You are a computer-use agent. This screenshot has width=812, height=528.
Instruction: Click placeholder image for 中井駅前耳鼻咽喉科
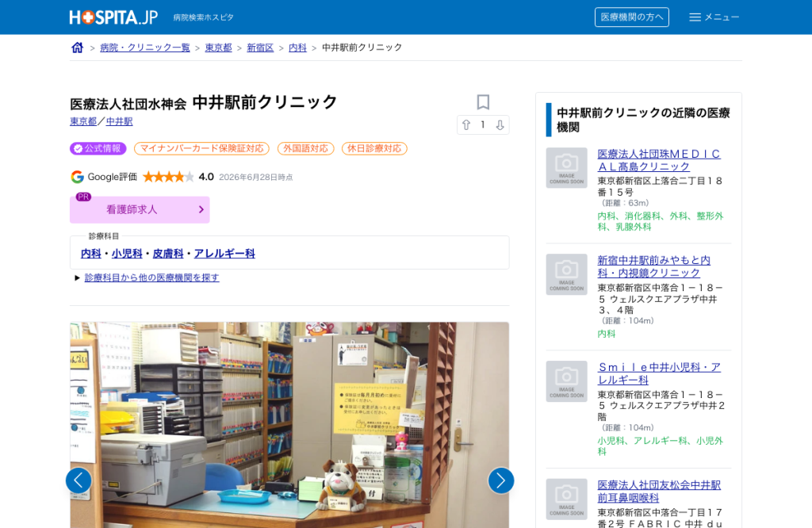coord(566,499)
